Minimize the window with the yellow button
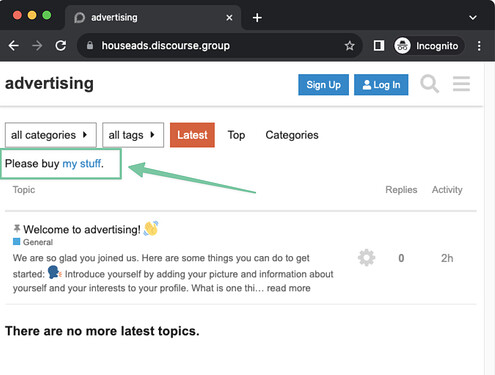Screen dimensions: 495x375 point(32,15)
